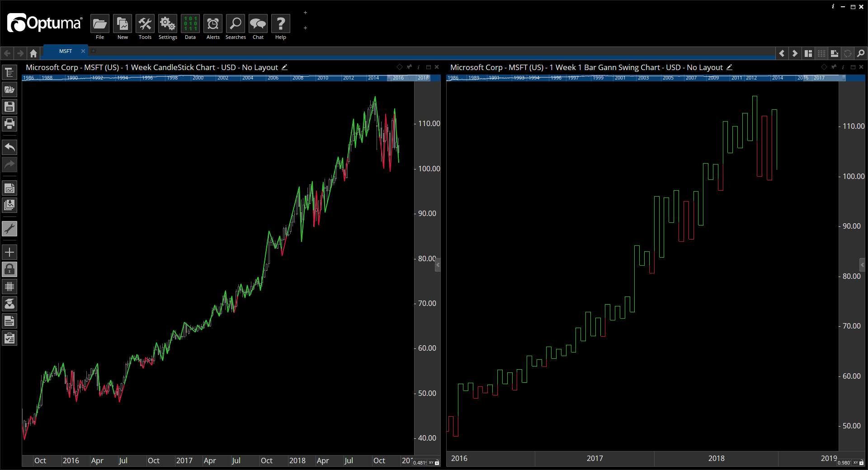Close the candlestick chart panel

(437, 67)
